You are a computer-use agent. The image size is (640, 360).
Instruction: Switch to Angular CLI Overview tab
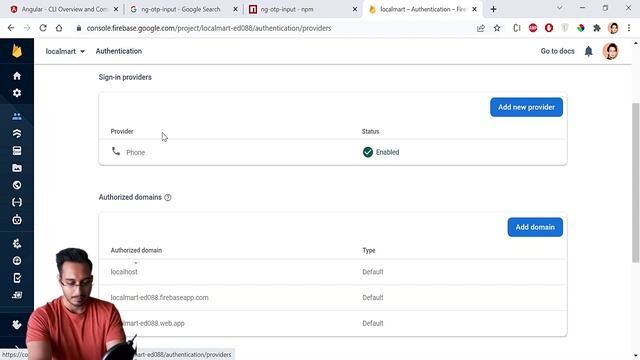tap(63, 9)
